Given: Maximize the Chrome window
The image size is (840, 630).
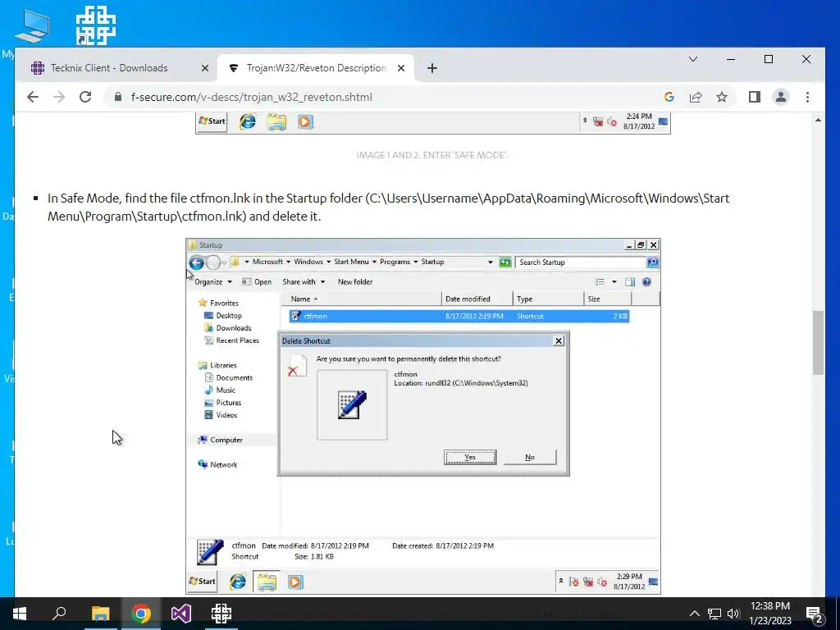Looking at the screenshot, I should 768,59.
